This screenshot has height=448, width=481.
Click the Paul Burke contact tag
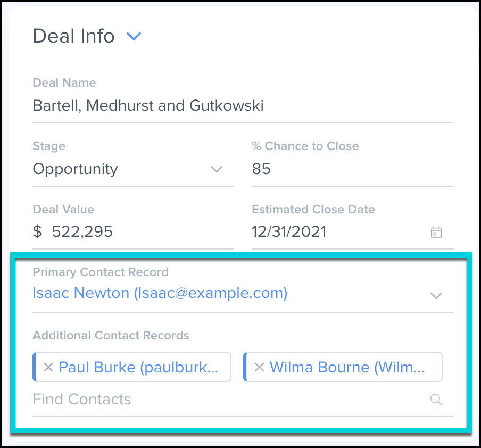(138, 367)
